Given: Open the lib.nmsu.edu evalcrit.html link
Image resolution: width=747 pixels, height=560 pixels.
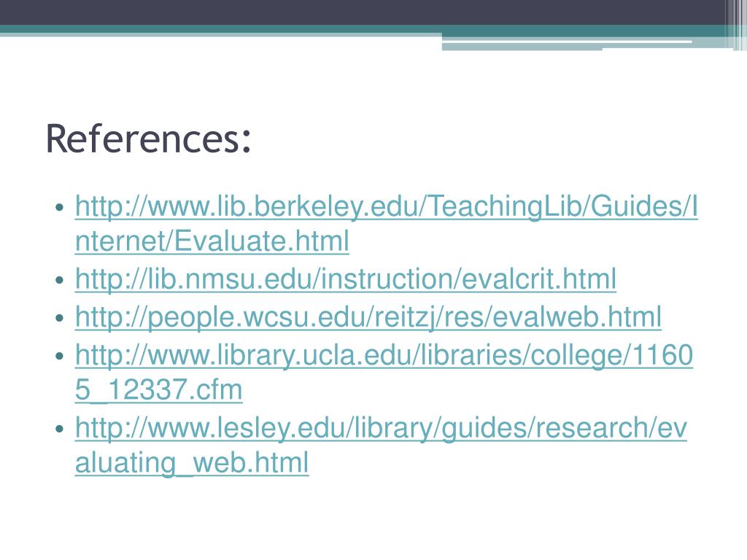Looking at the screenshot, I should (345, 279).
